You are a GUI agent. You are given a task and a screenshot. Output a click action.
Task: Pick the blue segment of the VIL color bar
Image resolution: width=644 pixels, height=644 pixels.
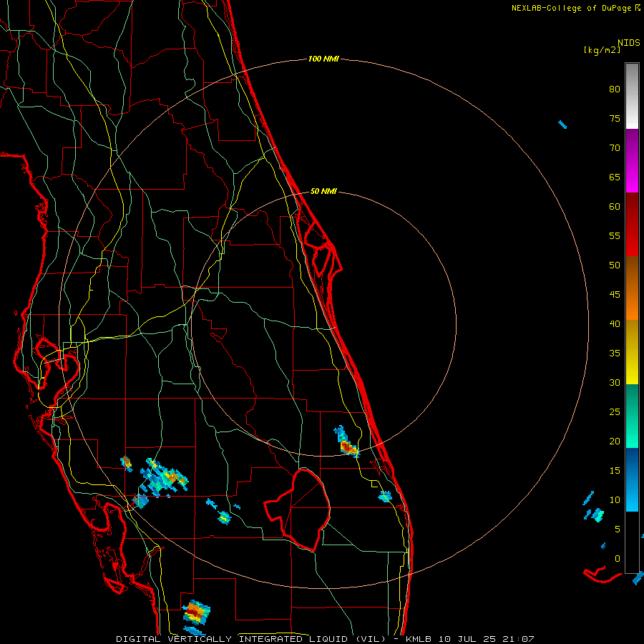(632, 479)
